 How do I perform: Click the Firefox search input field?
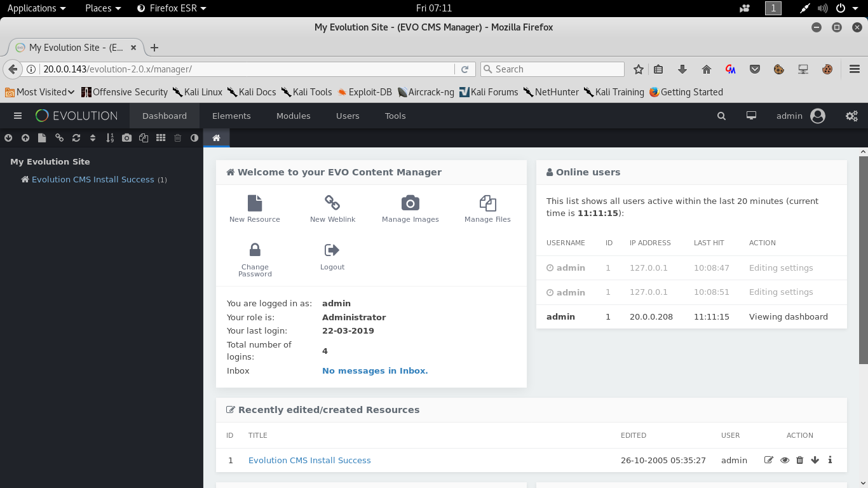pyautogui.click(x=552, y=69)
